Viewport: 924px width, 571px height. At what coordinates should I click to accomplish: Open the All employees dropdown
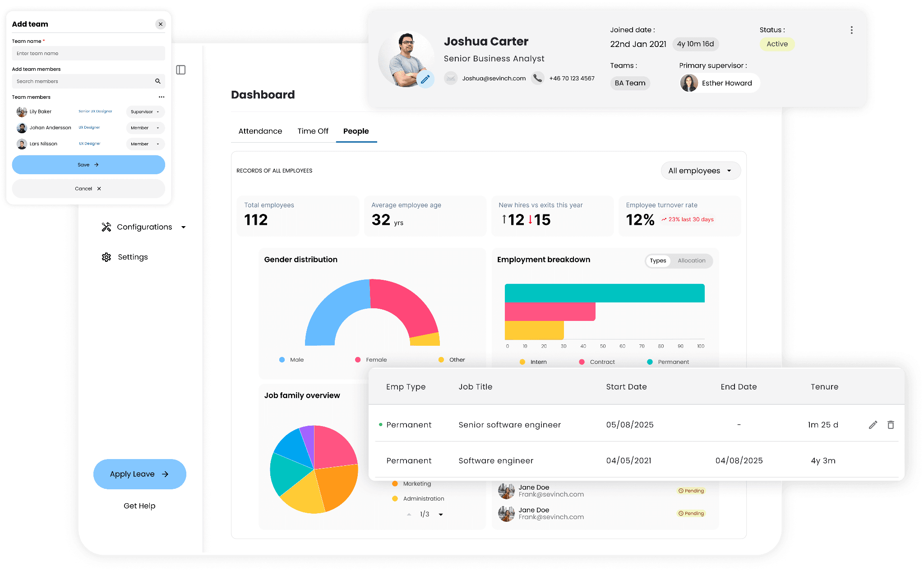click(701, 171)
